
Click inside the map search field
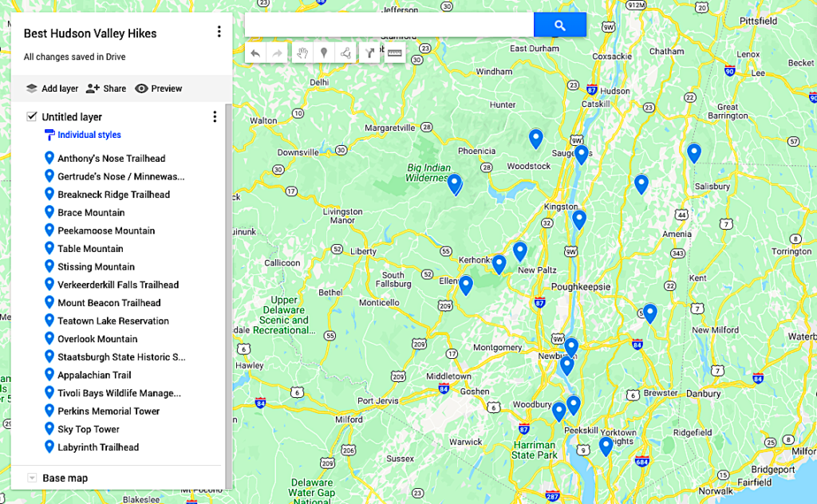389,25
